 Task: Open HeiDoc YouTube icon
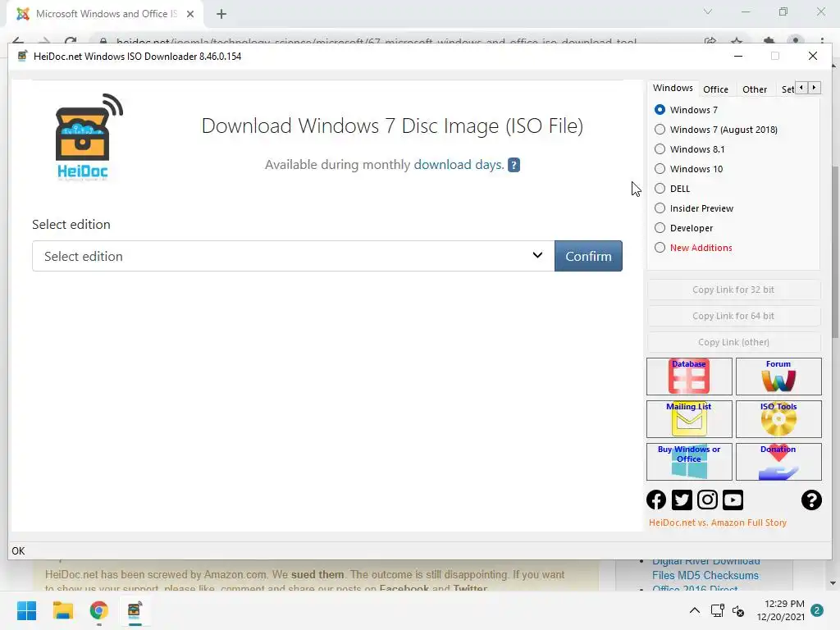[733, 500]
